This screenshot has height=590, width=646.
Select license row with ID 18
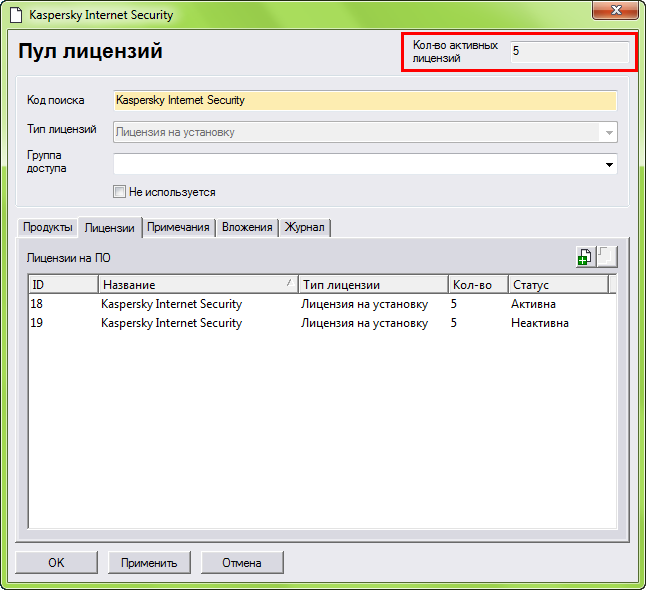322,304
